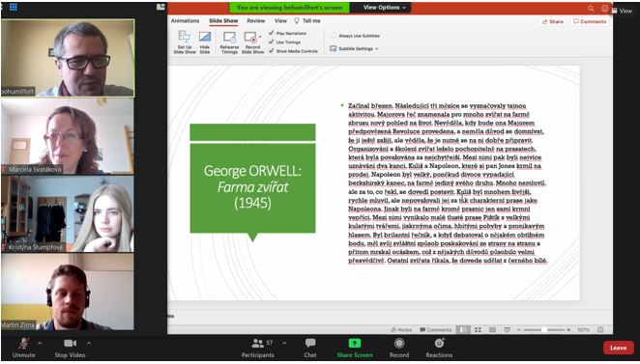Enable the Always Use Subtitles checkbox

pyautogui.click(x=334, y=36)
